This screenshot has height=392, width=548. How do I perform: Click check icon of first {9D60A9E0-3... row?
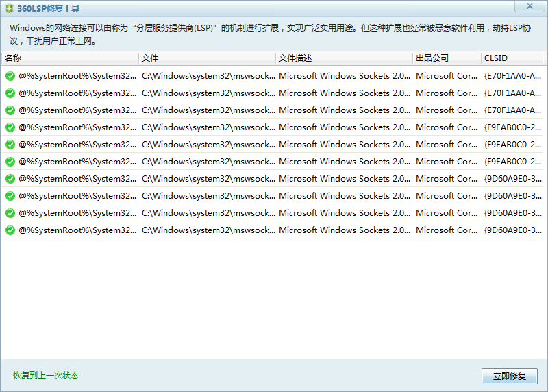(10, 179)
